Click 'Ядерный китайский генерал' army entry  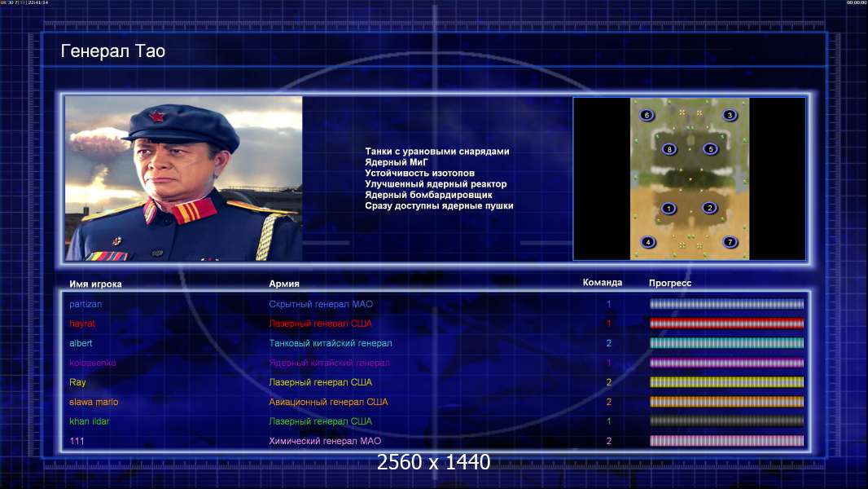coord(329,363)
